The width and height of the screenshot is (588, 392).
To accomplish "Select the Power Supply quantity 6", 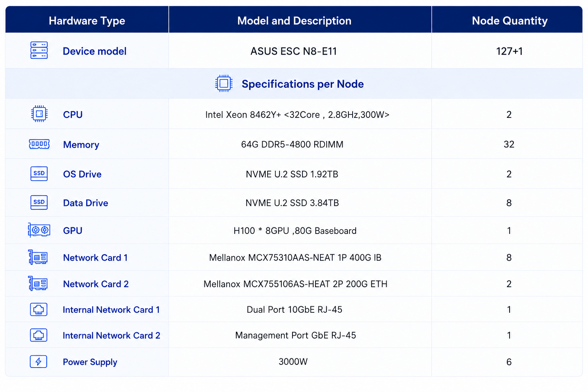I will 509,362.
